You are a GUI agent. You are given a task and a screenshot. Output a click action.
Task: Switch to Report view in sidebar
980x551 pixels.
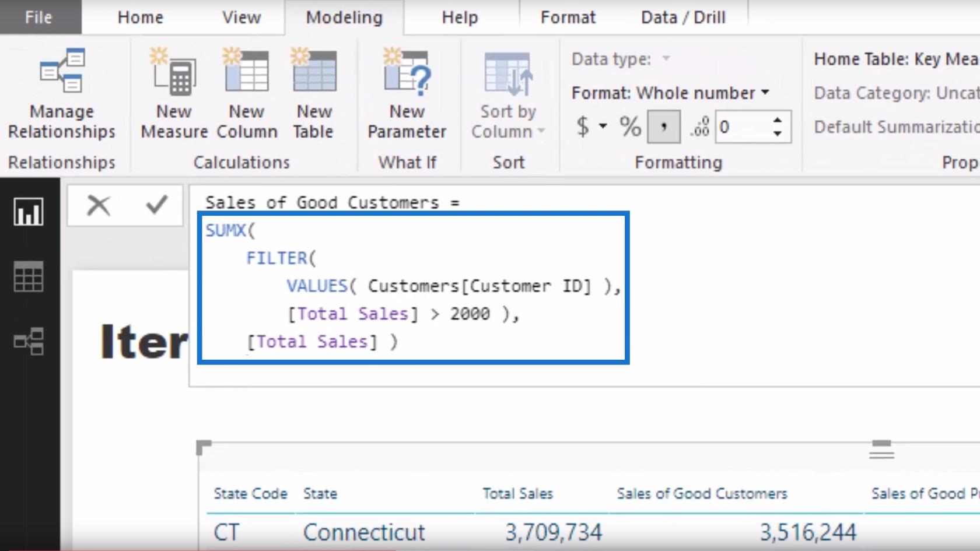(29, 212)
